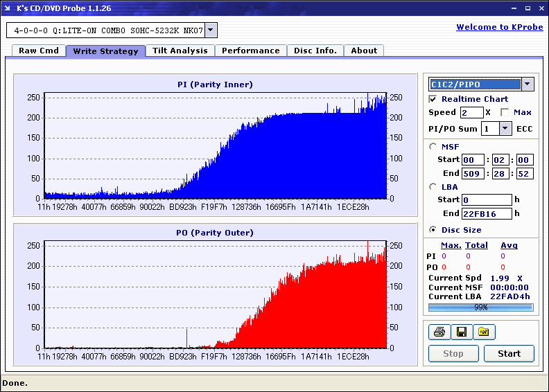The image size is (549, 392).
Task: Click the MSF End seconds field 28
Action: point(500,173)
